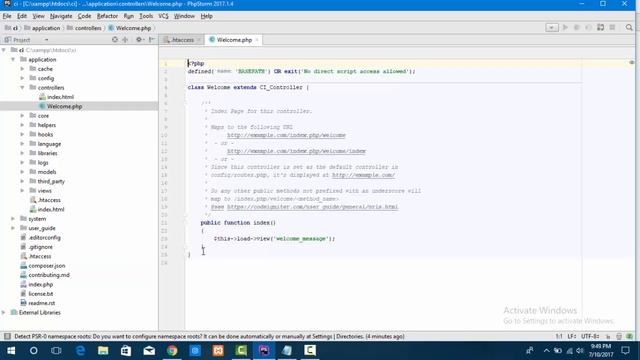
Task: Open the VCS menu
Action: click(163, 16)
